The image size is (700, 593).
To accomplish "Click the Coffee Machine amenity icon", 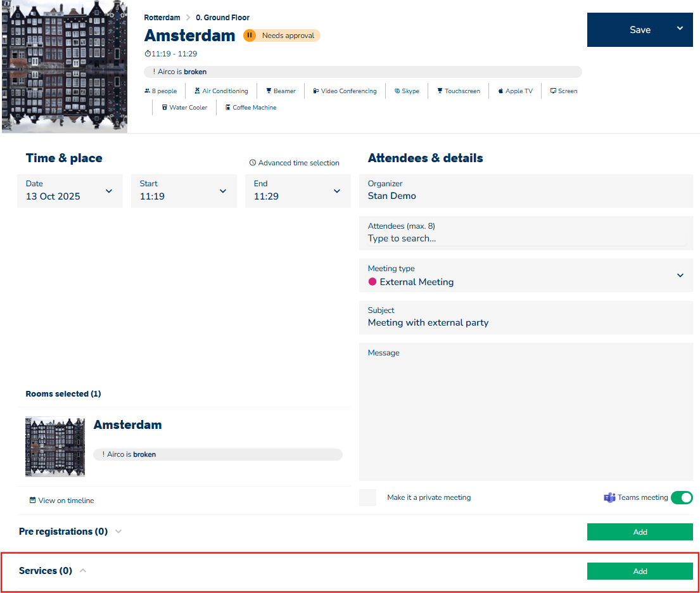I will pyautogui.click(x=228, y=108).
